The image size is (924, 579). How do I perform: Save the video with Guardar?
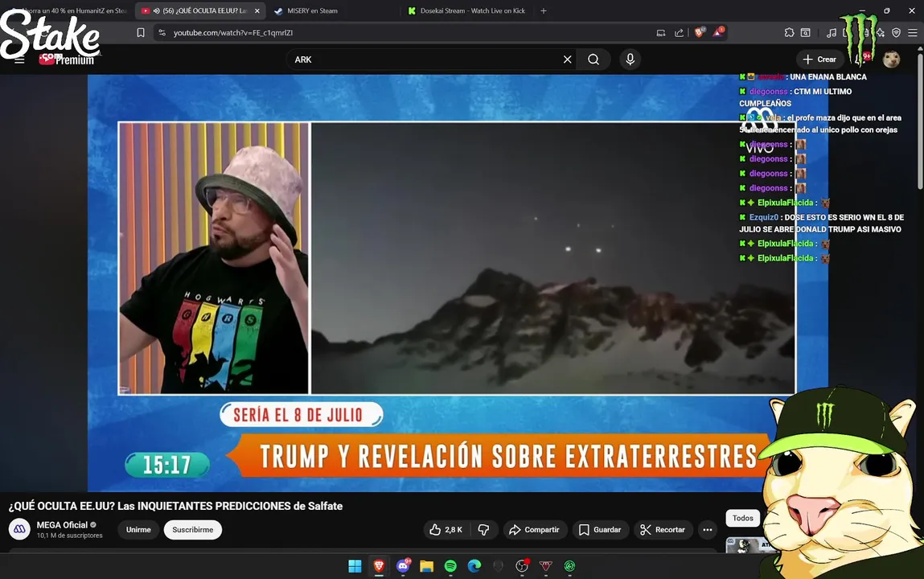[x=600, y=529]
